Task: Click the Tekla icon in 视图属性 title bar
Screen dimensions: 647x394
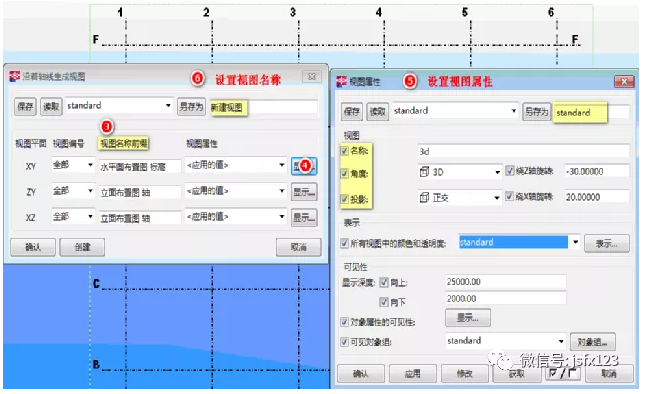Action: (341, 81)
